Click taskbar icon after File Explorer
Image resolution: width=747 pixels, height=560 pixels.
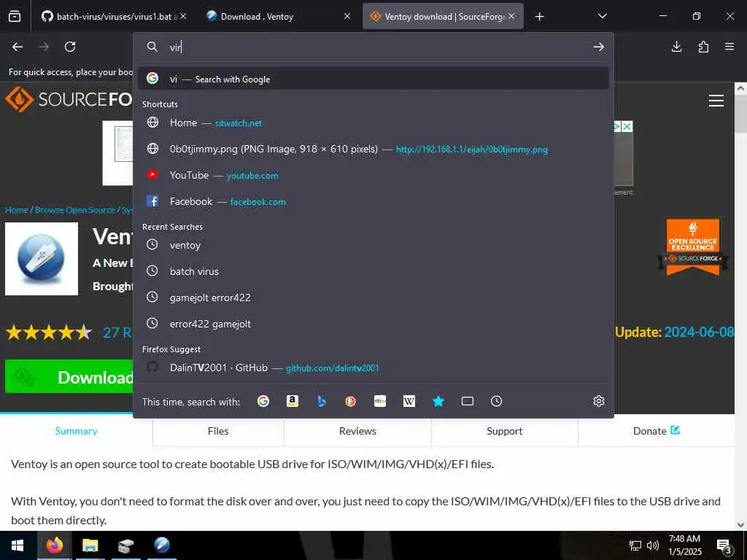125,545
